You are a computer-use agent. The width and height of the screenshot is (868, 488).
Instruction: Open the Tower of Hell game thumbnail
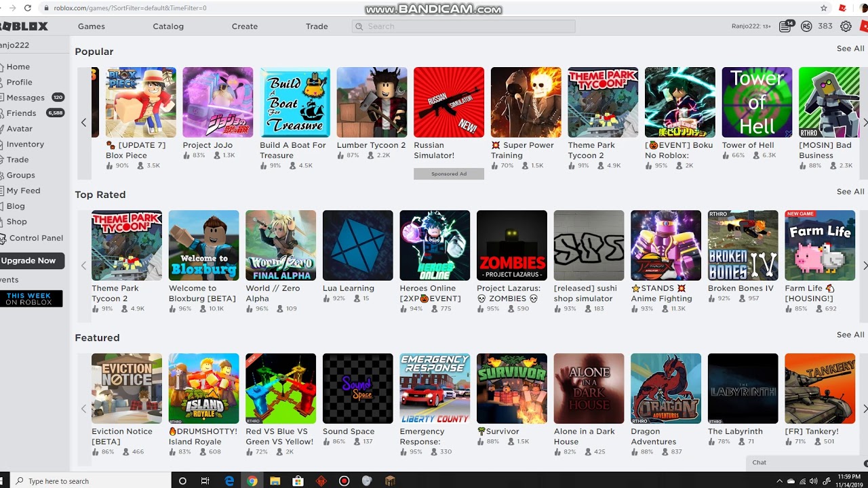757,102
